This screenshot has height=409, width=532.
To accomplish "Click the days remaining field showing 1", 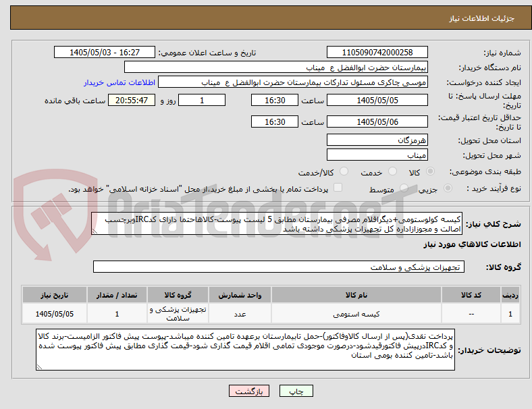I will click(x=202, y=100).
